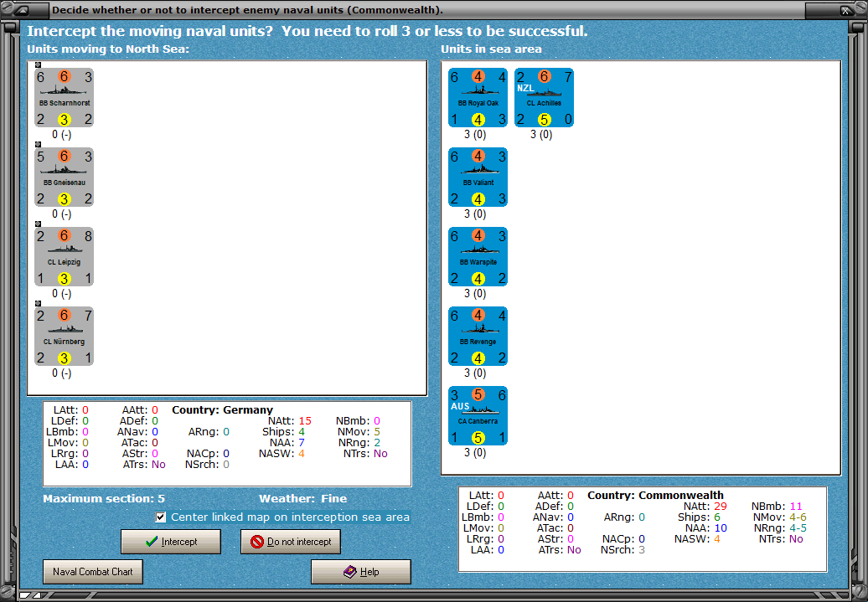This screenshot has height=602, width=868.
Task: Open the Help button
Action: [x=361, y=572]
